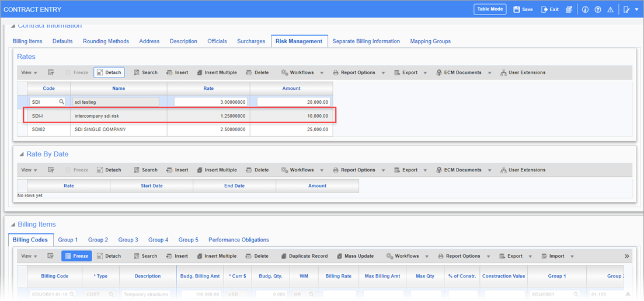The width and height of the screenshot is (644, 301).
Task: Open Report Options in Rates toolbar
Action: [x=358, y=72]
